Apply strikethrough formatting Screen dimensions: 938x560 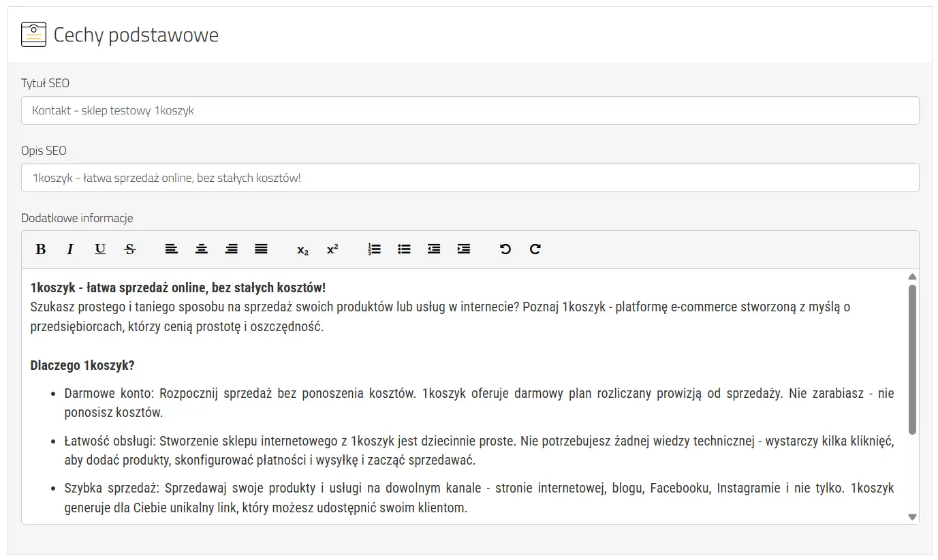tap(130, 249)
